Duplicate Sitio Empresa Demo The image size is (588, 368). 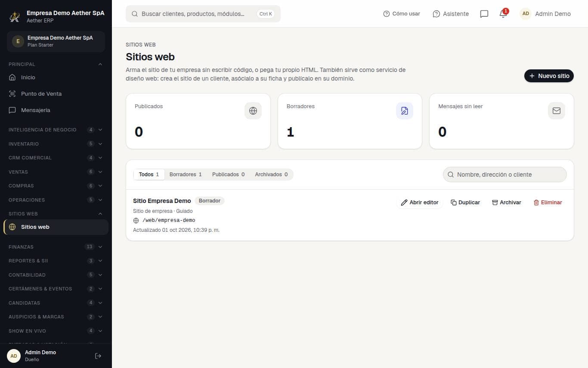click(x=465, y=203)
